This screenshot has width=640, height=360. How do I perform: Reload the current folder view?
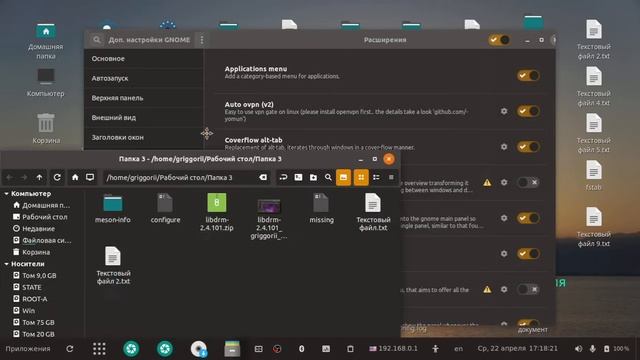coord(57,177)
